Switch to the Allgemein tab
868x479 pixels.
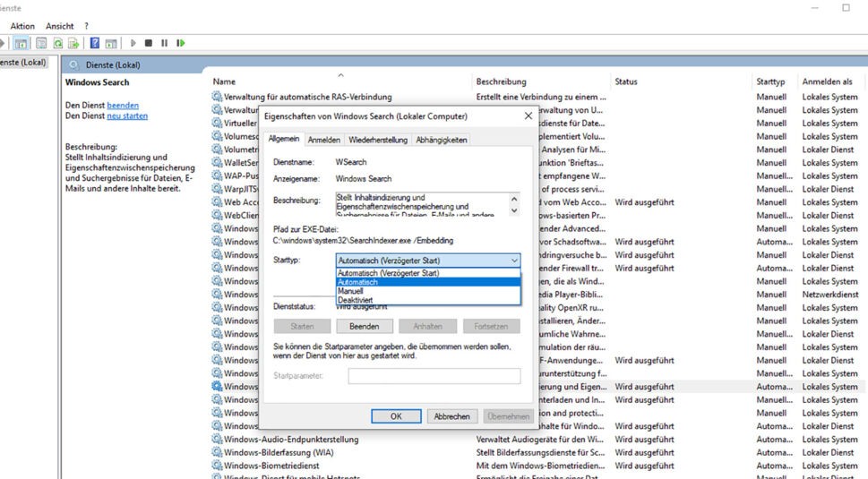click(284, 139)
